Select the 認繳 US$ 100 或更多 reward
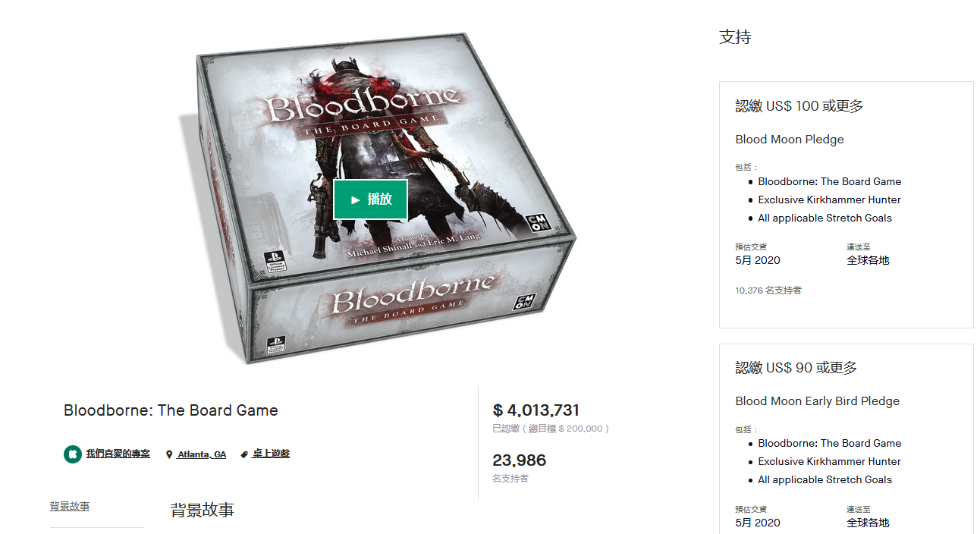The height and width of the screenshot is (534, 980). pos(799,106)
